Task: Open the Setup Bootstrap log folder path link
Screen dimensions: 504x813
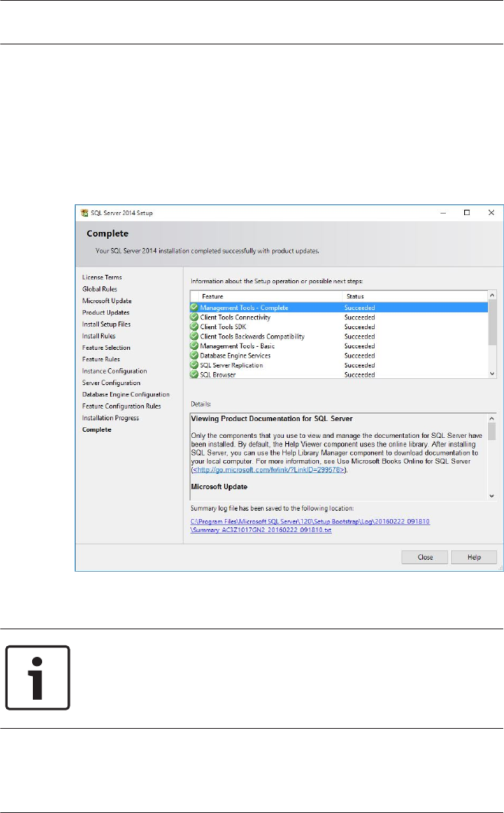Action: pos(310,521)
